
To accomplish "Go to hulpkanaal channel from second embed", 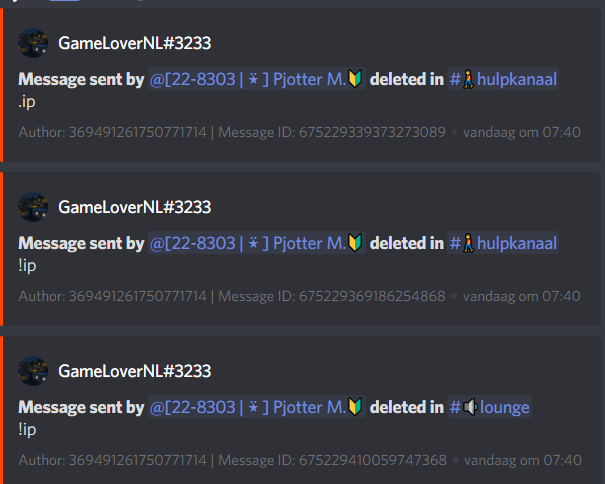I will 503,243.
